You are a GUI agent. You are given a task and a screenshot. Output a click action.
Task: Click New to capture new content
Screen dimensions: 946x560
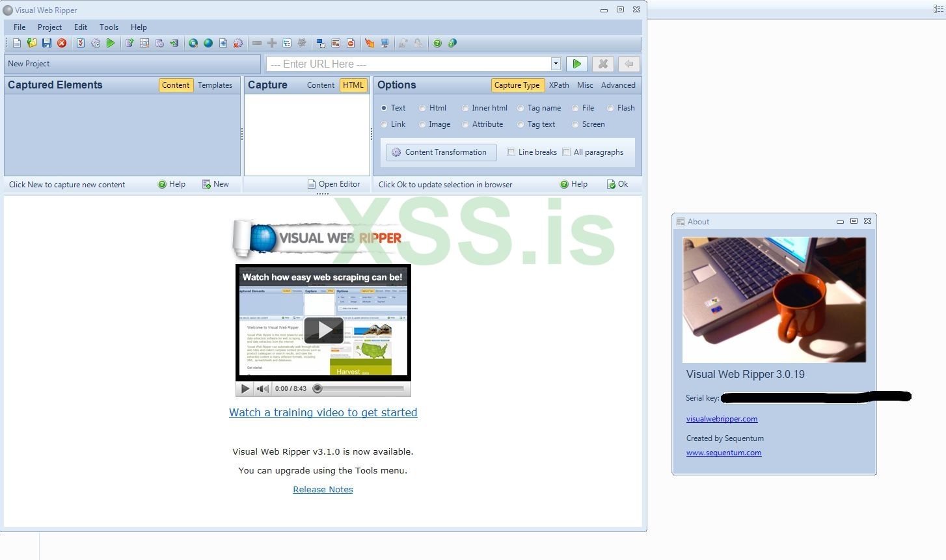tap(215, 184)
